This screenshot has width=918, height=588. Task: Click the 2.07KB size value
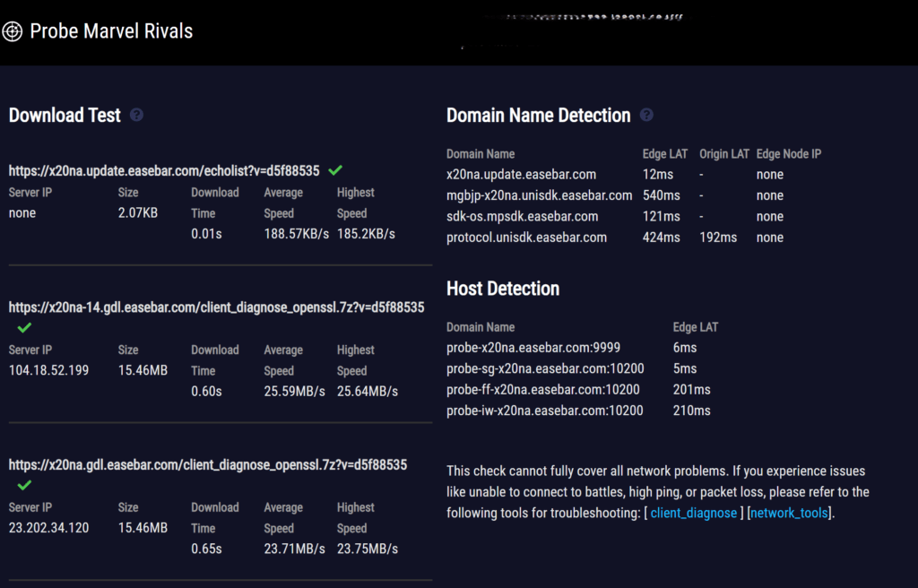tap(138, 213)
